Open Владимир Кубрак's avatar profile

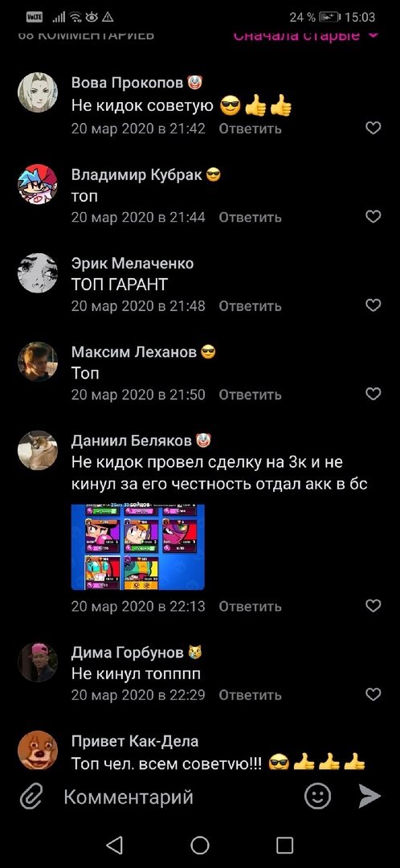click(x=38, y=184)
